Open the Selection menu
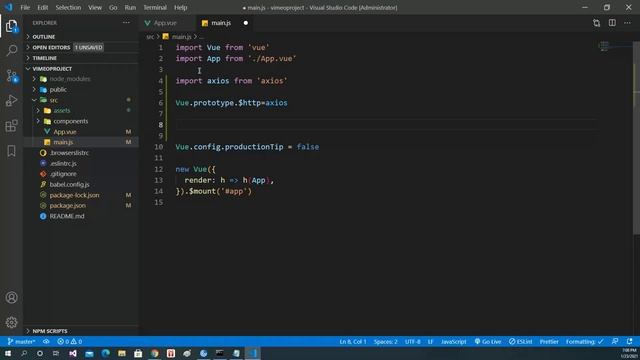 (x=68, y=7)
